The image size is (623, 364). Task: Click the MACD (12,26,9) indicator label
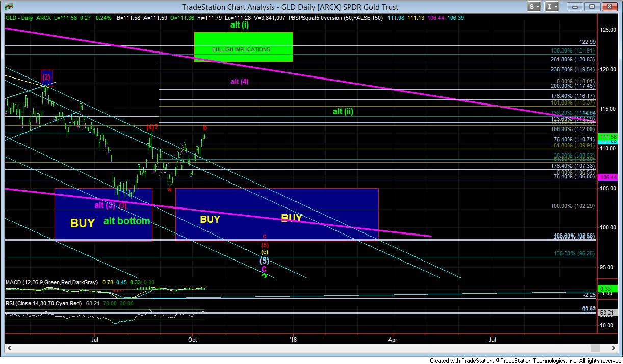(53, 282)
